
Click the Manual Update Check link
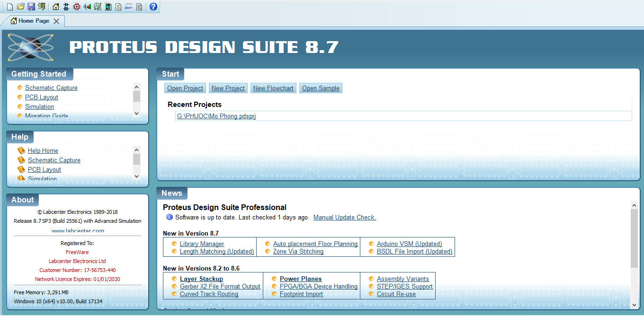[x=344, y=218]
